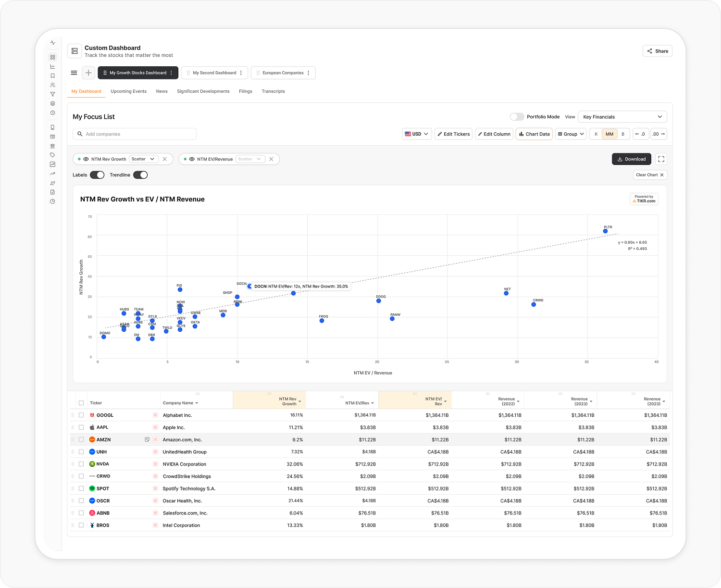
Task: Remove NTM EV/Revenue series with X
Action: tap(271, 159)
